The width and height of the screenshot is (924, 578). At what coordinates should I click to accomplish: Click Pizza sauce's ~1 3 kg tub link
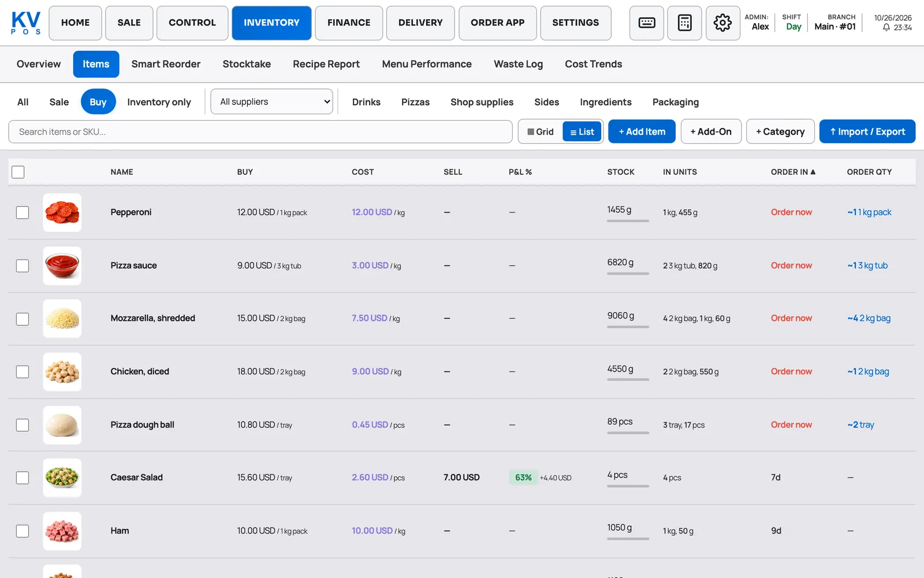click(x=867, y=265)
